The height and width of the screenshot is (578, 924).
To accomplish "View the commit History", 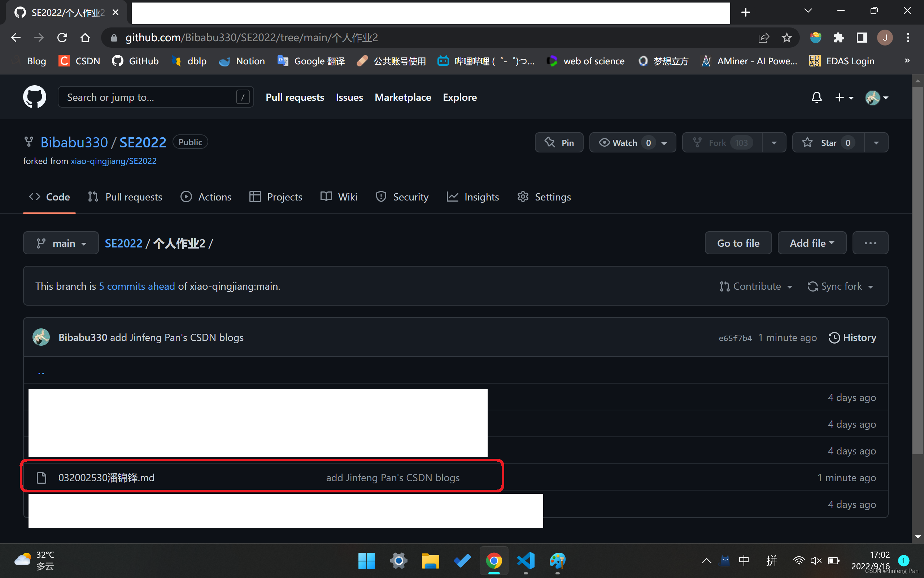I will tap(852, 337).
